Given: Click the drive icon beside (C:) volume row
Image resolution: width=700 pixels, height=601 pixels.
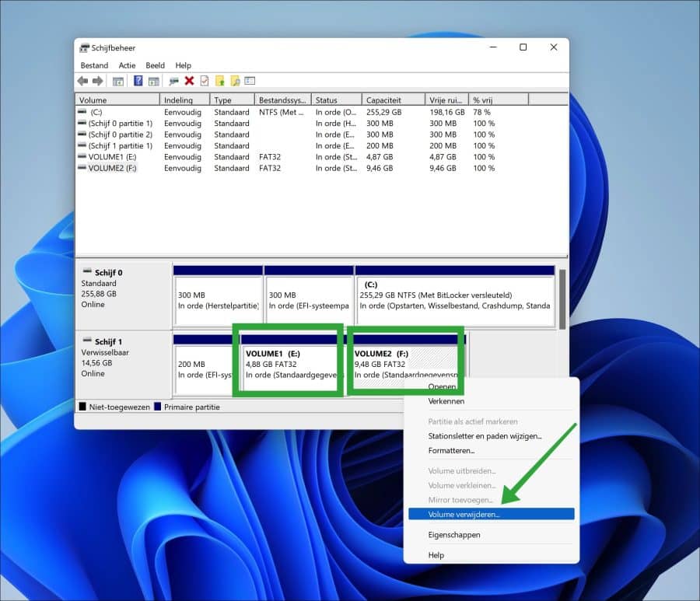Looking at the screenshot, I should coord(82,111).
